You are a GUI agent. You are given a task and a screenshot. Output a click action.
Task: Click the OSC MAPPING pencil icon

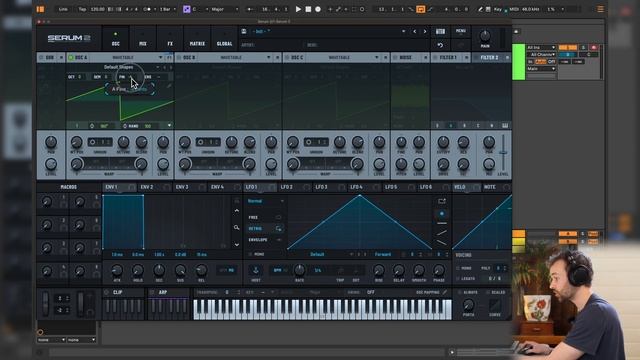pos(445,292)
